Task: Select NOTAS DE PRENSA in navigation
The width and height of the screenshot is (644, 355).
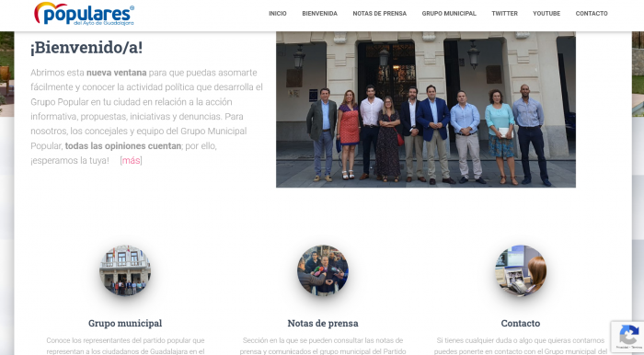Action: (379, 14)
